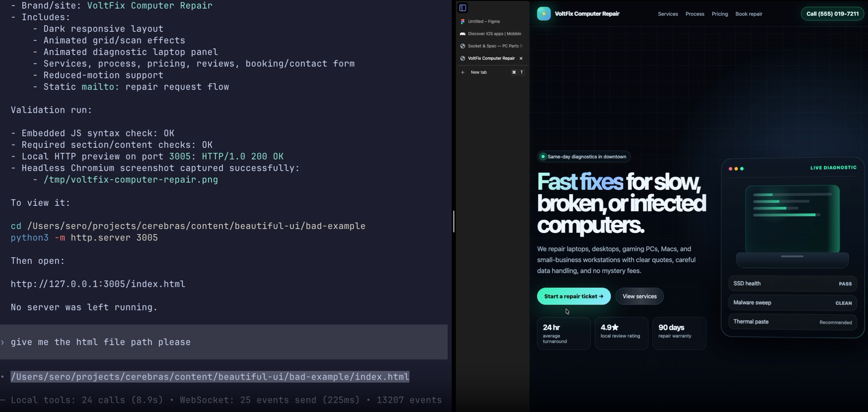Toggle the browser sidebar panel icon
The height and width of the screenshot is (412, 868).
pos(463,8)
